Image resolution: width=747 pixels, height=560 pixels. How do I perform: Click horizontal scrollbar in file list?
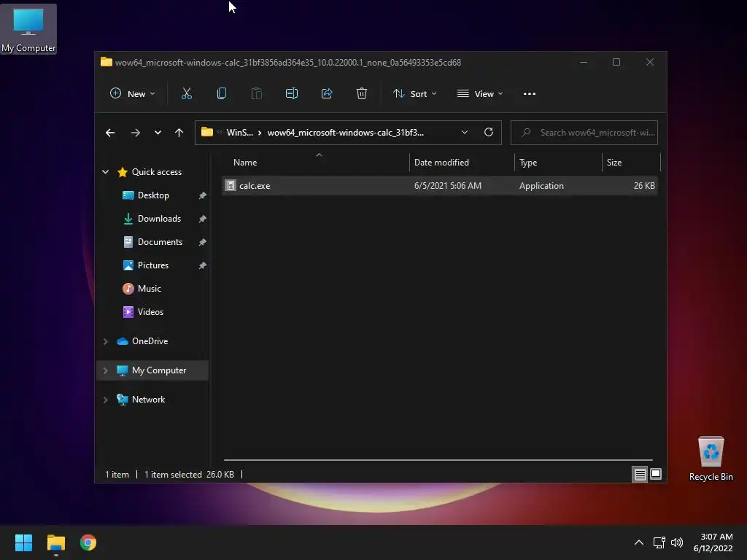click(x=438, y=460)
